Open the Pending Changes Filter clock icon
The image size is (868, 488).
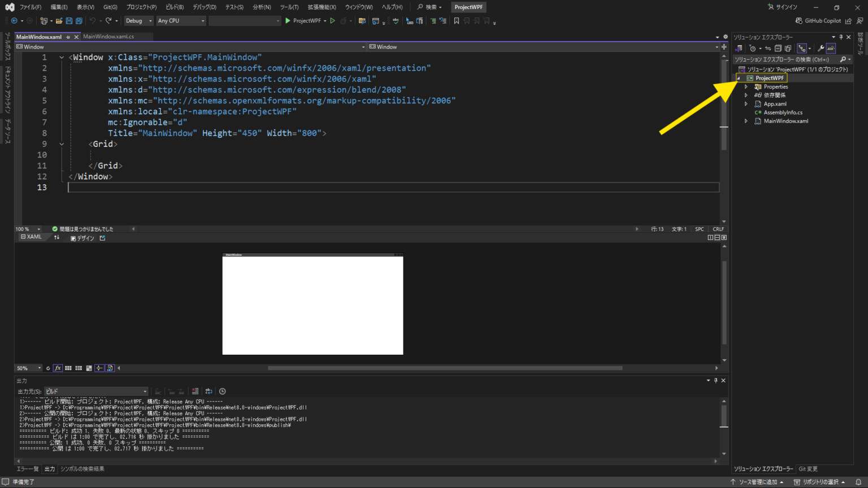753,48
